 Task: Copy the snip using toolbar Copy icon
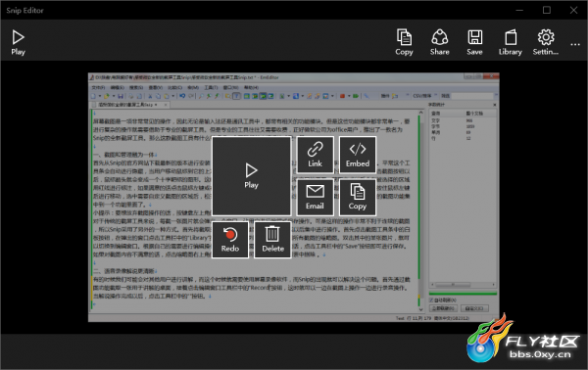coord(404,42)
